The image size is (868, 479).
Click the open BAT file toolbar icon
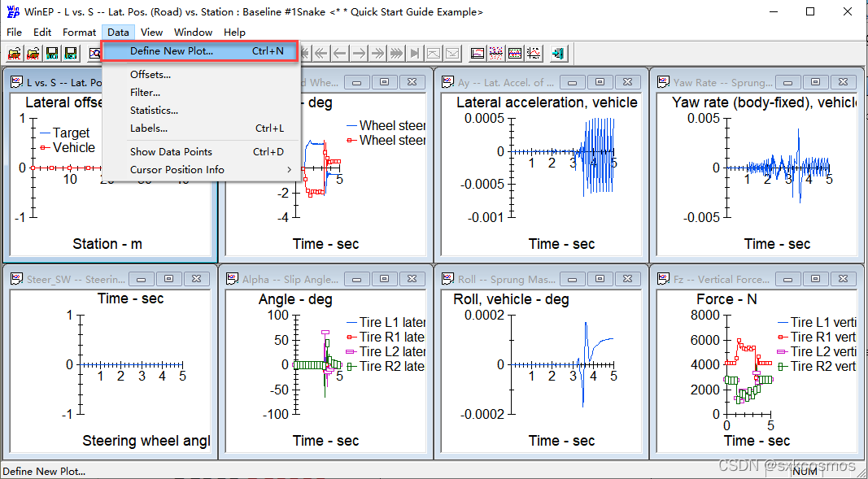(x=33, y=54)
